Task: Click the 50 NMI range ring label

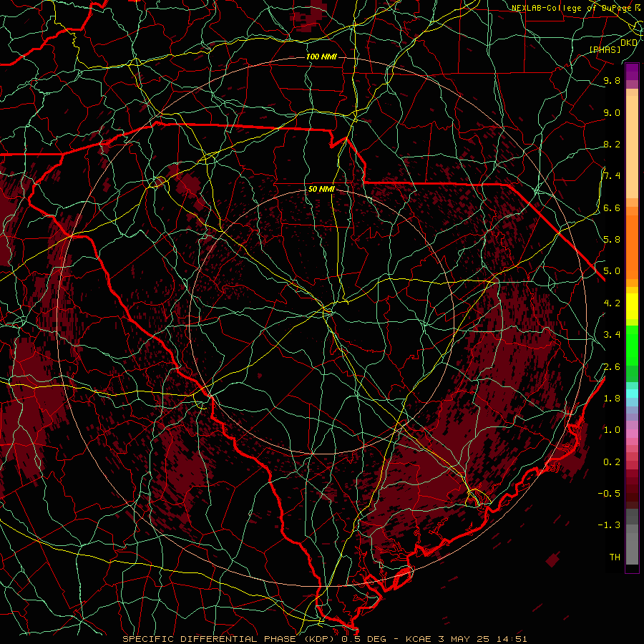Action: (321, 189)
